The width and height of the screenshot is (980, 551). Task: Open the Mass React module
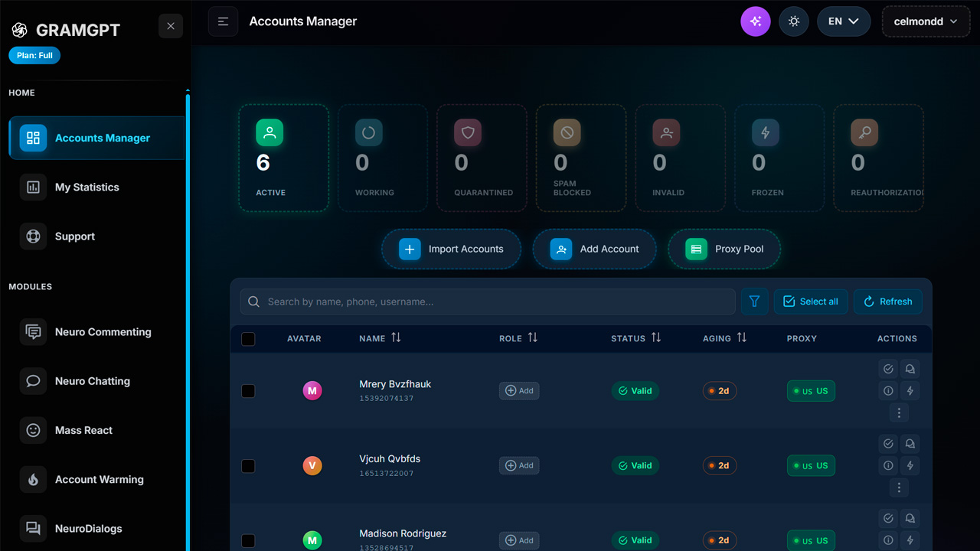coord(96,430)
